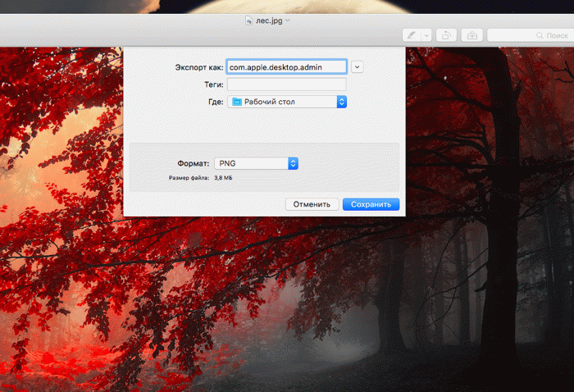Expand the save dialog with chevron button
Image resolution: width=574 pixels, height=392 pixels.
358,67
